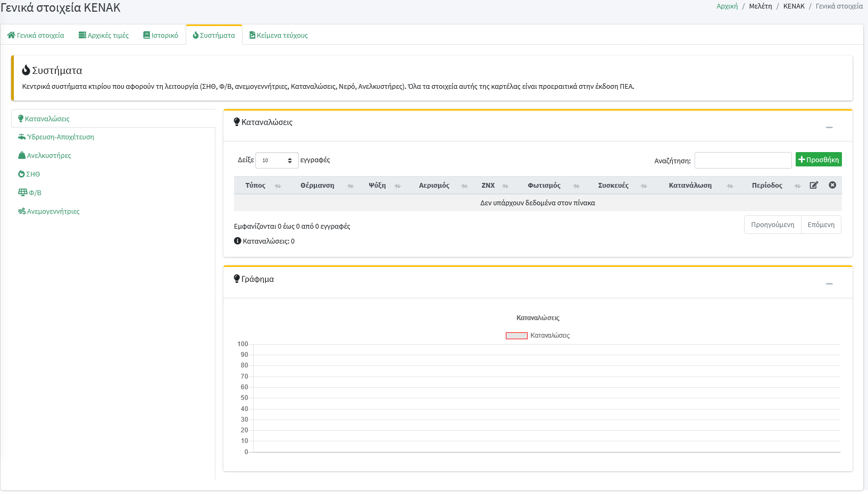Sort table by Φωτισμός column
The height and width of the screenshot is (494, 868).
pyautogui.click(x=544, y=186)
